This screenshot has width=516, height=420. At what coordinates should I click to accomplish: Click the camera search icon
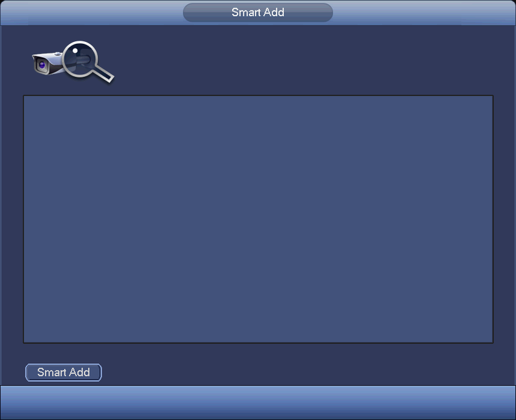pos(73,62)
